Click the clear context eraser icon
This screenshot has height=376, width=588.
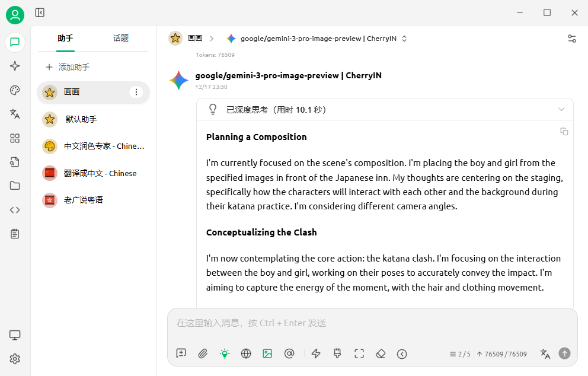click(x=381, y=353)
